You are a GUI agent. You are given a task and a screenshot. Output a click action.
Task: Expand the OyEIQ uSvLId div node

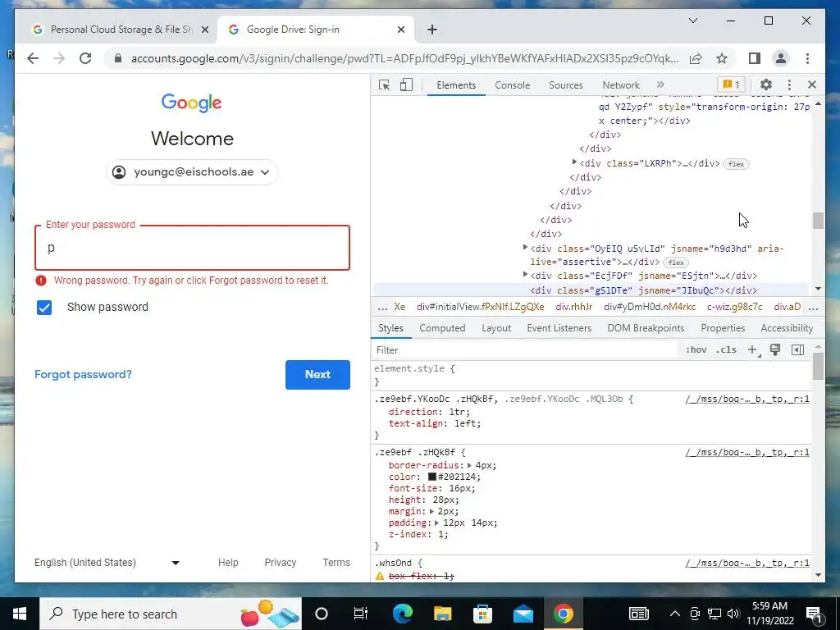(526, 247)
